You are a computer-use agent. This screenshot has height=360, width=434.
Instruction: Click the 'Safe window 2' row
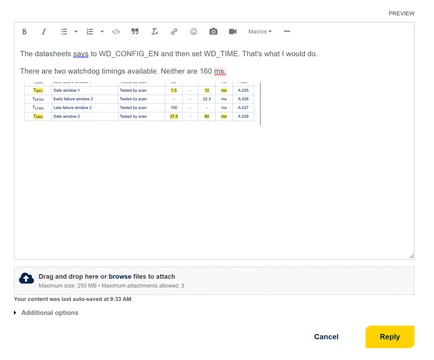point(139,116)
